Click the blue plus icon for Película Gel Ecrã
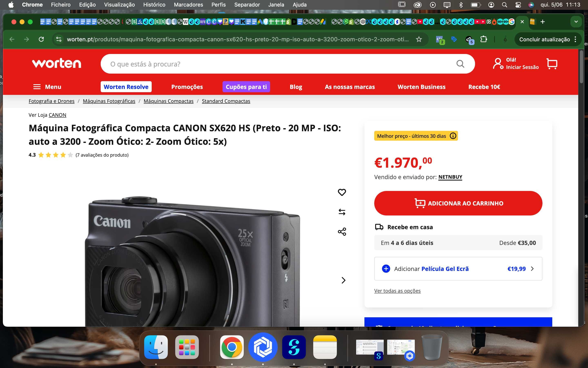Image resolution: width=588 pixels, height=368 pixels. pyautogui.click(x=386, y=269)
